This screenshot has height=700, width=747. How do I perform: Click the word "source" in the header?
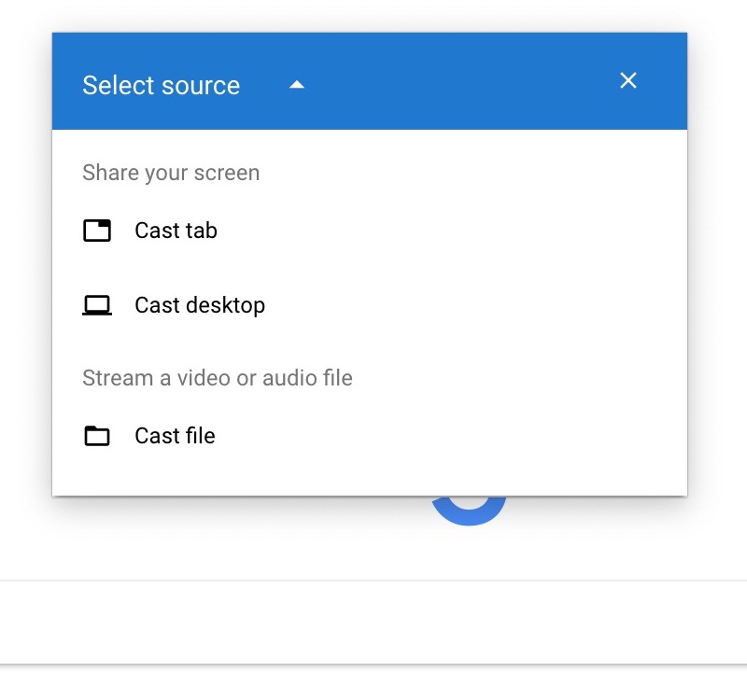tap(197, 86)
